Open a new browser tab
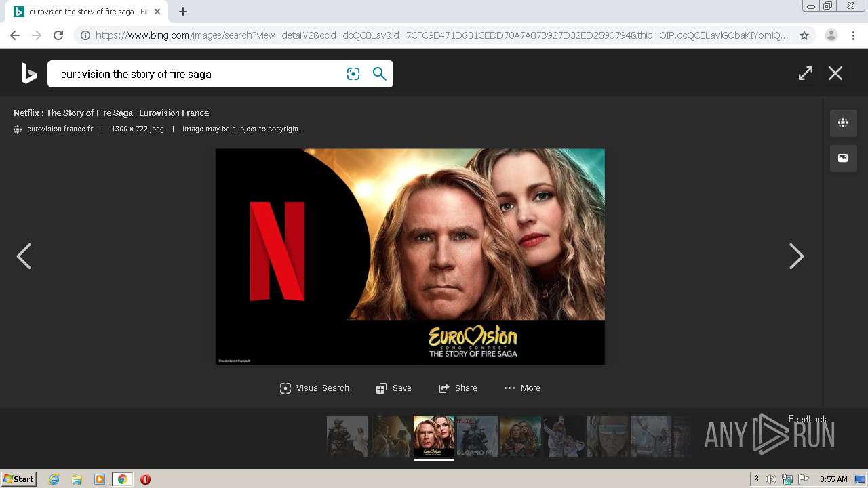The width and height of the screenshot is (868, 488). 183,12
